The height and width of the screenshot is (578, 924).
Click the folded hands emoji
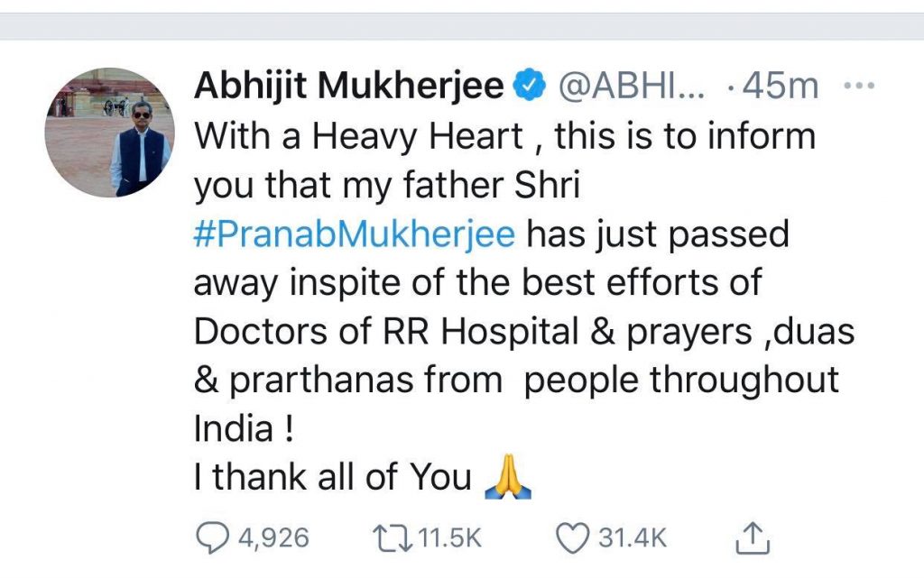508,480
